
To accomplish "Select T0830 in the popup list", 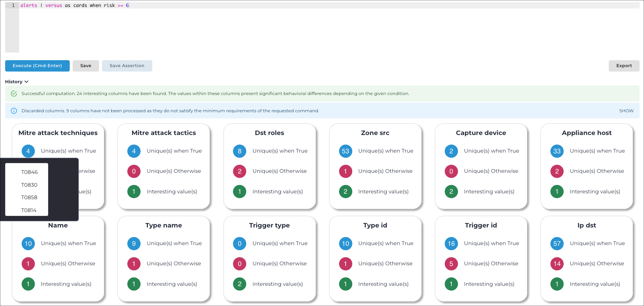I will (29, 185).
